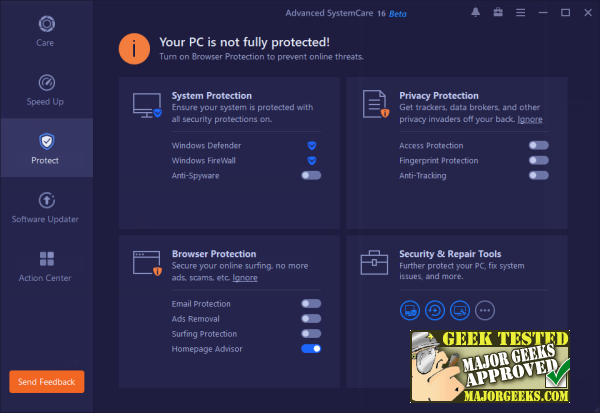Image resolution: width=600 pixels, height=413 pixels.
Task: Enable Email Protection toggle
Action: 311,304
